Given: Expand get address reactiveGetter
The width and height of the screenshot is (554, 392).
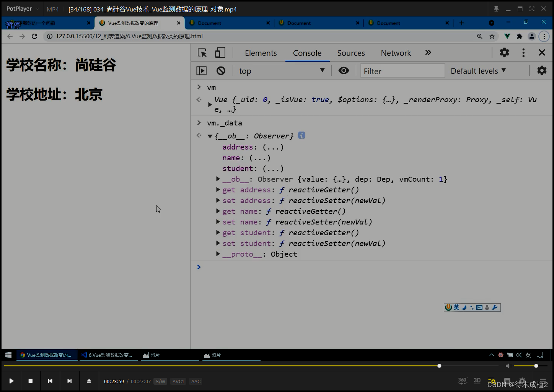Looking at the screenshot, I should [218, 190].
